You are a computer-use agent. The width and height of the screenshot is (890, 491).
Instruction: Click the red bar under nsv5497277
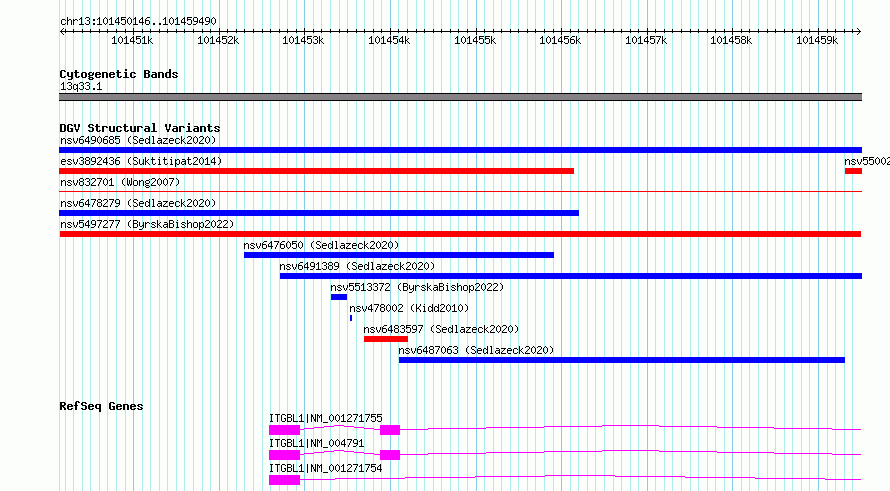point(460,234)
